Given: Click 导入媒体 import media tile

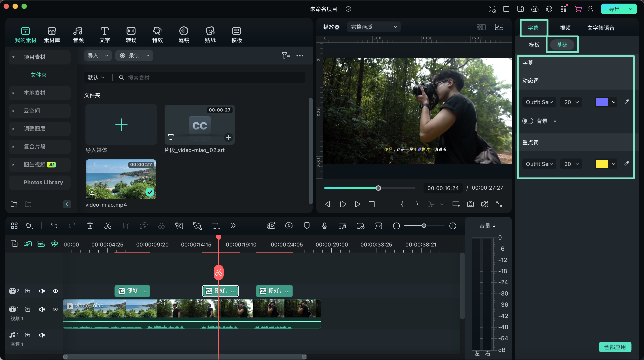Looking at the screenshot, I should point(121,125).
